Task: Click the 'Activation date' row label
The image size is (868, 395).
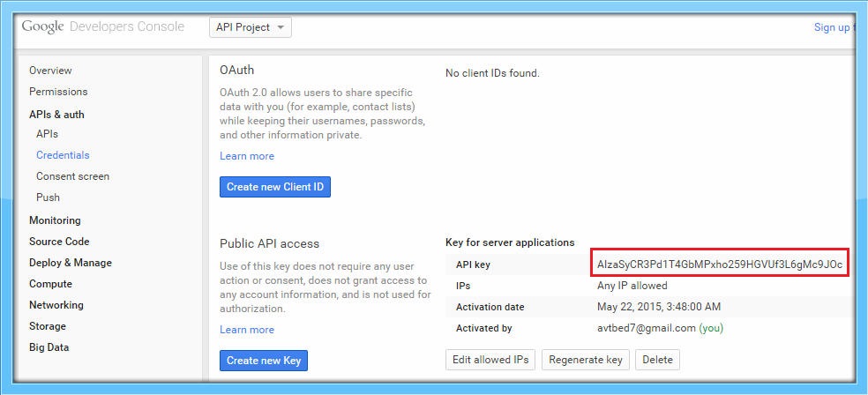Action: (x=490, y=307)
